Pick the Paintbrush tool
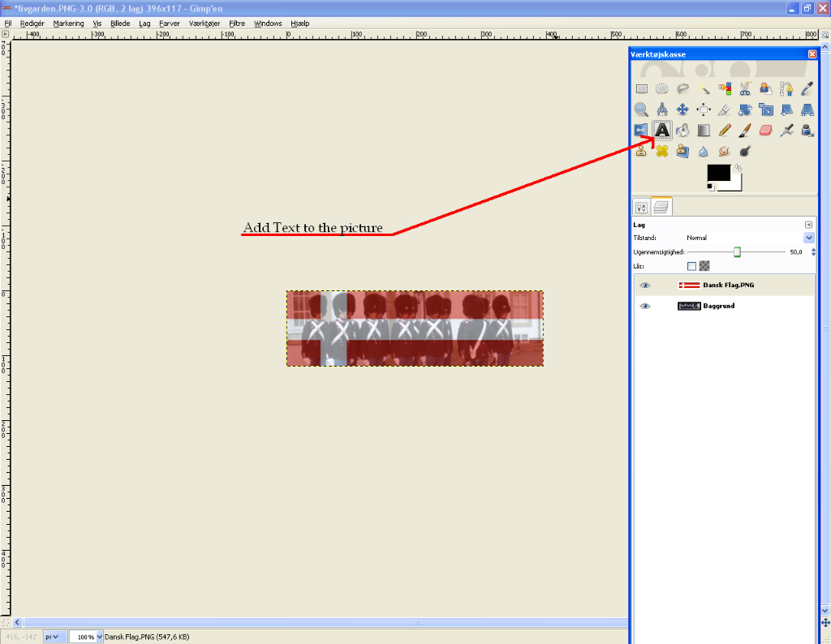 point(745,130)
